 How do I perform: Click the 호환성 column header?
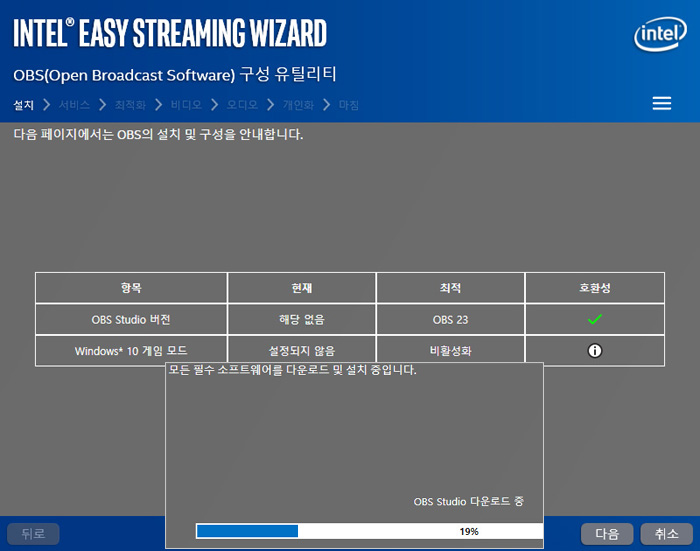[594, 287]
